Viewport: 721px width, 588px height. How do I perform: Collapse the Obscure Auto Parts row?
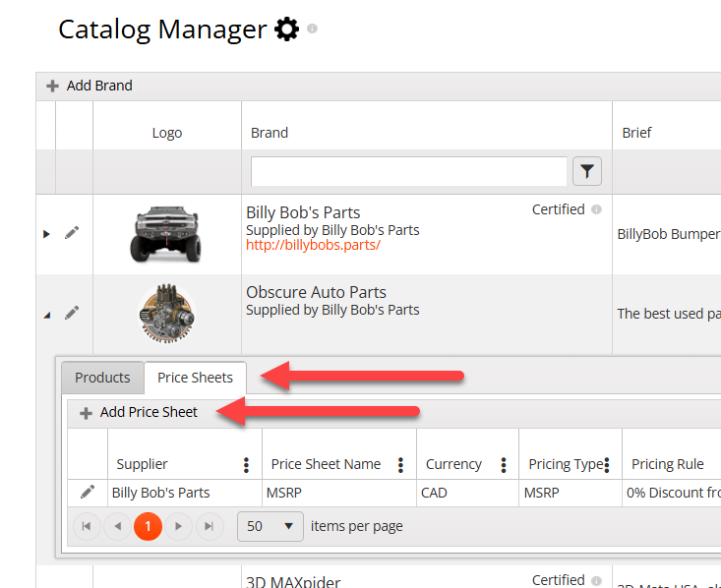tap(46, 315)
